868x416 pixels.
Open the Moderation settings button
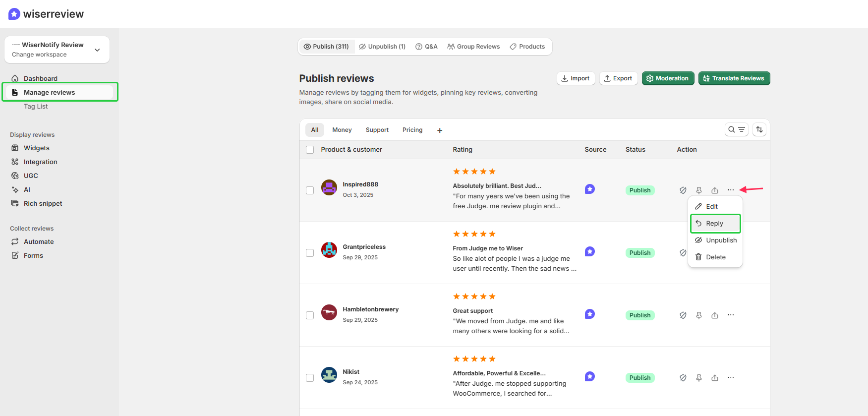click(668, 78)
